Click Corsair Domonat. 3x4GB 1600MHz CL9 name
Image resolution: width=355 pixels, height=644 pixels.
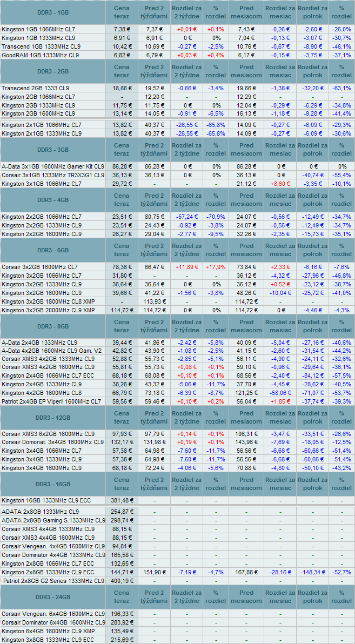[52, 442]
